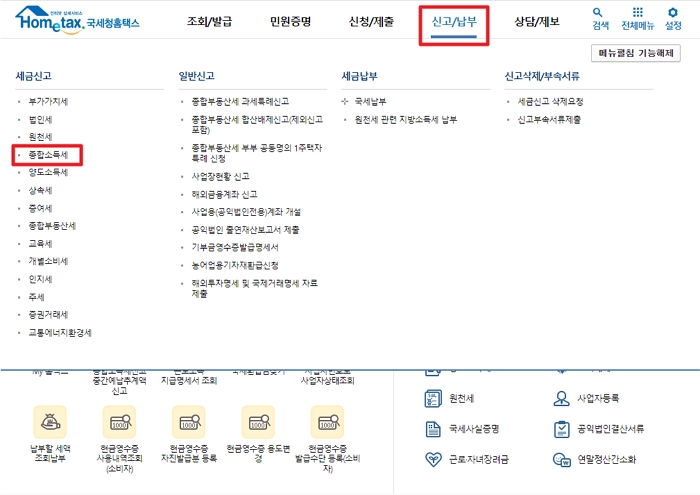Open 종합부동산세 과세특례신고
This screenshot has height=495, width=700.
point(240,102)
